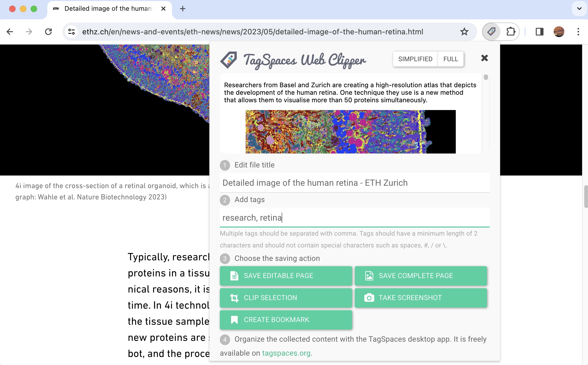This screenshot has width=588, height=365.
Task: Open the Chrome side panel
Action: (539, 32)
